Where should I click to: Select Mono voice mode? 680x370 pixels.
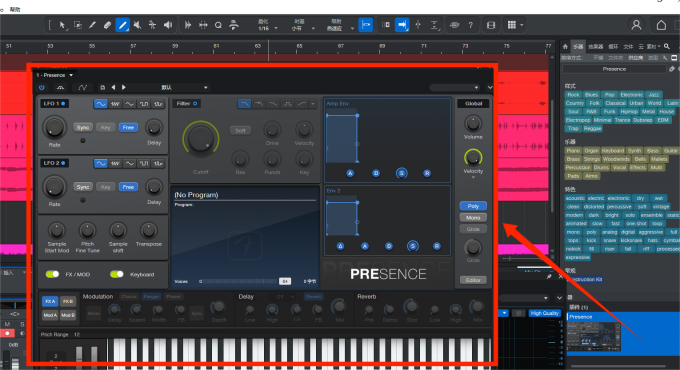coord(473,218)
